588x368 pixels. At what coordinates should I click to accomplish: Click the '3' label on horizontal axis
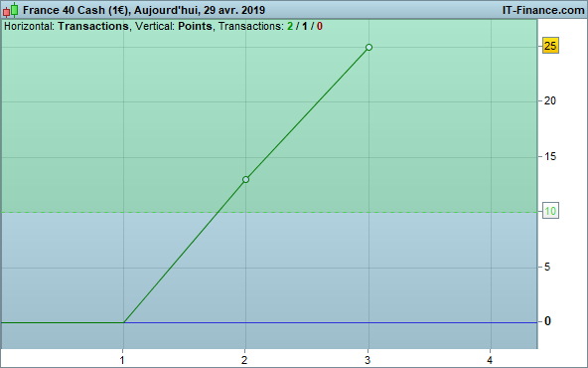367,360
